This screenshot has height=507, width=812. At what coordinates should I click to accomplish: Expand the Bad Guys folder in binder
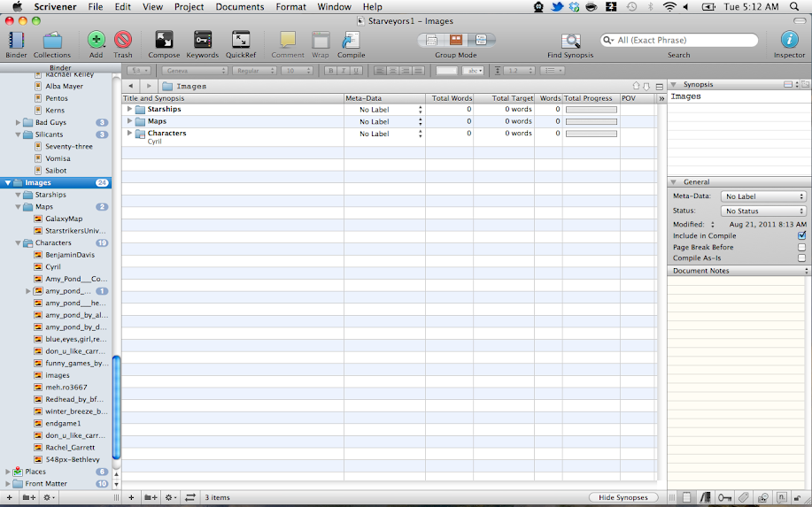[x=18, y=123]
